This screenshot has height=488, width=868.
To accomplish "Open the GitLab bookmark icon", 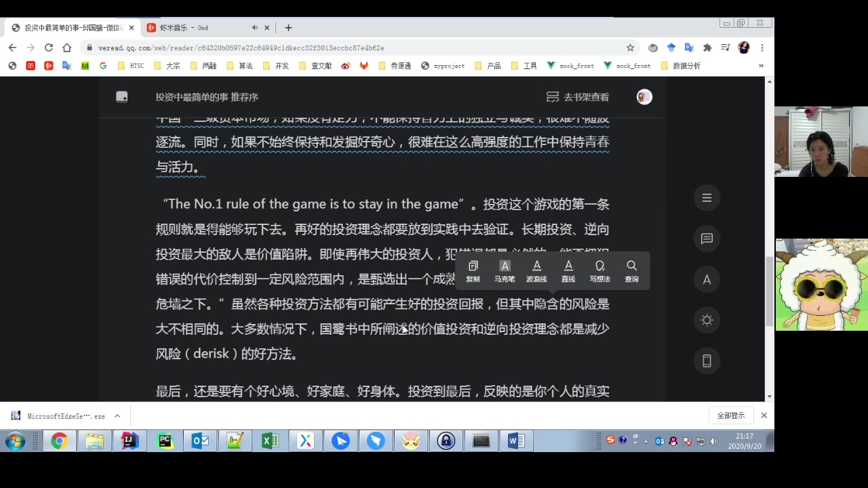I will point(364,66).
